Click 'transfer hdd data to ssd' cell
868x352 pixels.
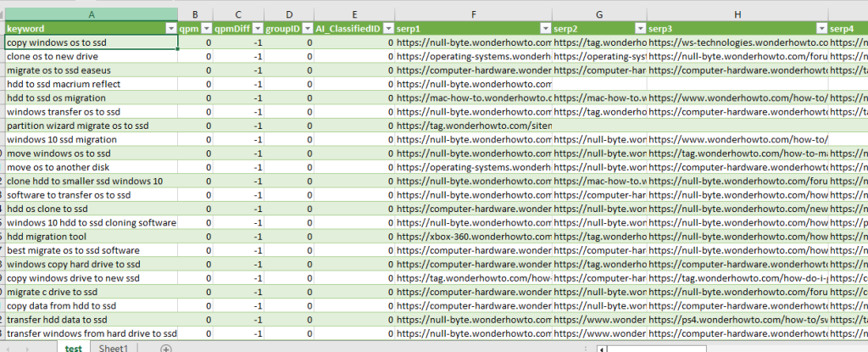(x=92, y=319)
